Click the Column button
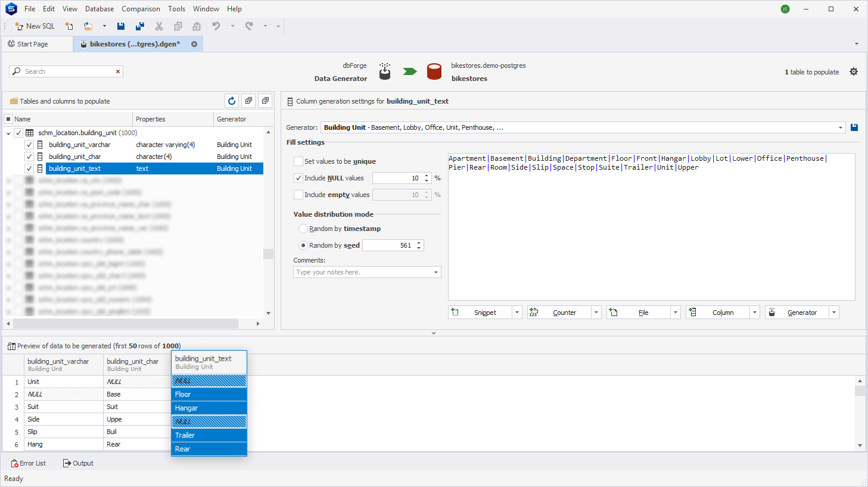 coord(718,313)
